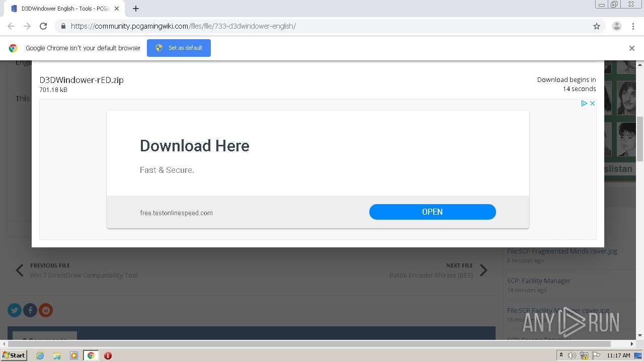Open SCP: Facility Manager link
Screen dimensions: 644x362
(539, 281)
